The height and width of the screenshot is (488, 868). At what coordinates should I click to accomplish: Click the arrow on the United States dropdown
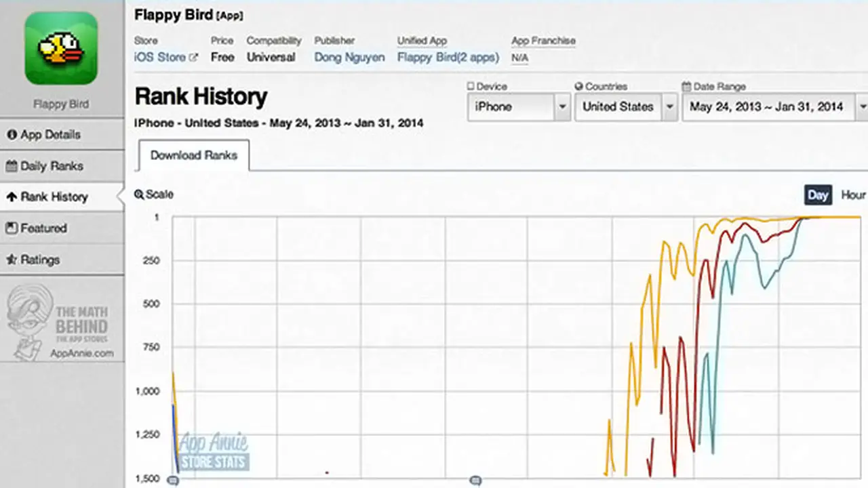coord(669,107)
